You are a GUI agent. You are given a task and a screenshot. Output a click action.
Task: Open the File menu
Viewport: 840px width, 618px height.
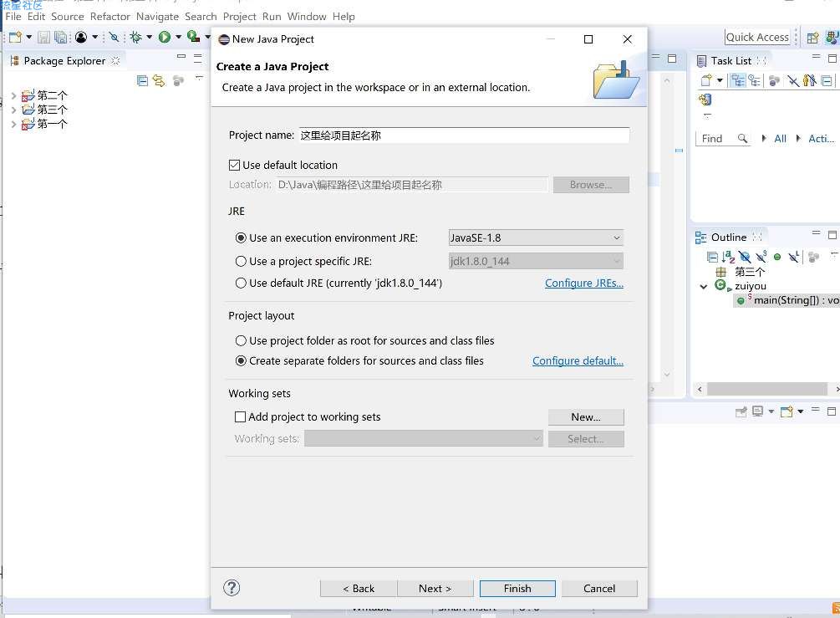coord(13,17)
